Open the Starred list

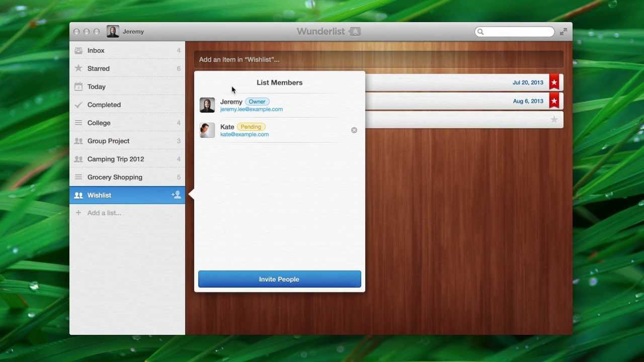coord(127,68)
